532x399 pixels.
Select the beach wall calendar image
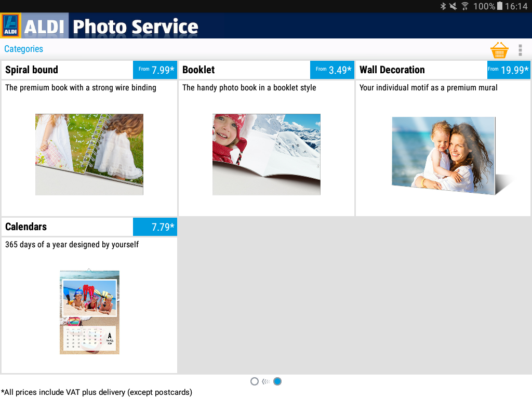(89, 312)
